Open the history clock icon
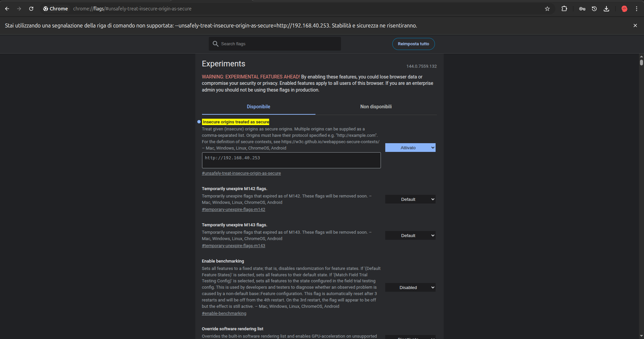This screenshot has width=644, height=339. click(594, 9)
